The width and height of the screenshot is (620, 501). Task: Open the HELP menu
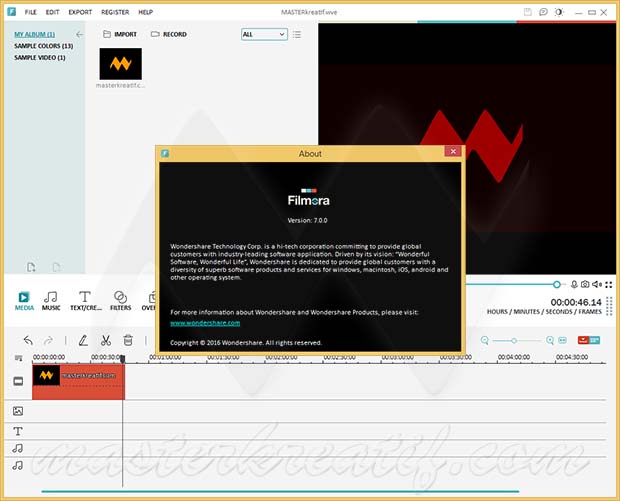146,12
